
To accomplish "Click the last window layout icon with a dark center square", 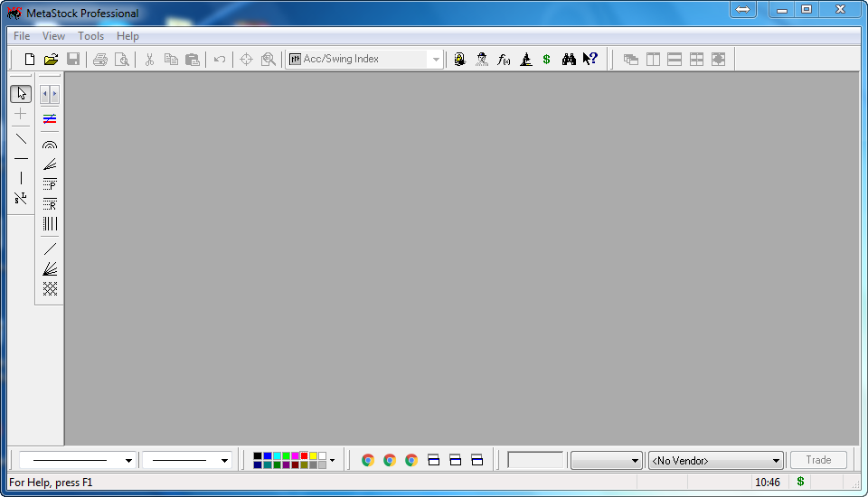I will coord(718,60).
